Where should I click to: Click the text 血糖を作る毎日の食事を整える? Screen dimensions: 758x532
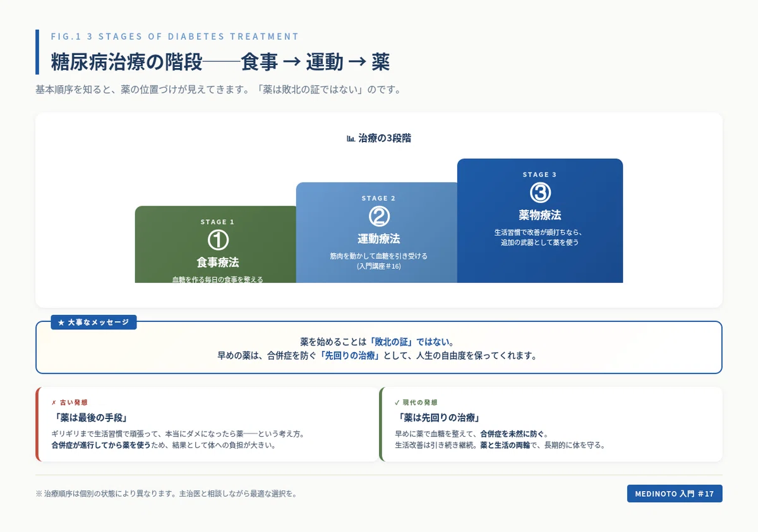(218, 279)
